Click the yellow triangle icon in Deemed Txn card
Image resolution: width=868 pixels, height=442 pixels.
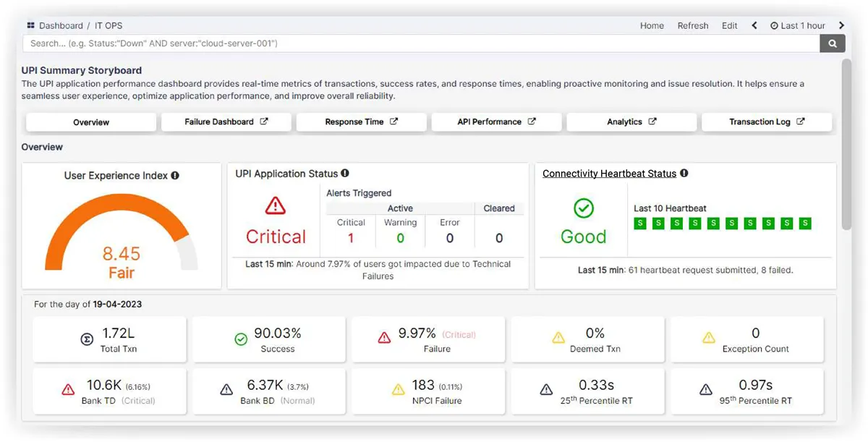point(558,338)
